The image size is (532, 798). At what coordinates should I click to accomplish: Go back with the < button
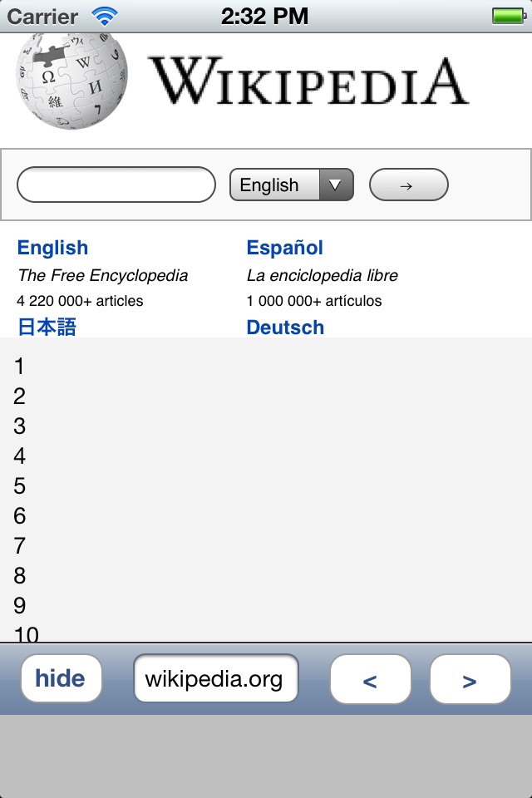[x=370, y=679]
